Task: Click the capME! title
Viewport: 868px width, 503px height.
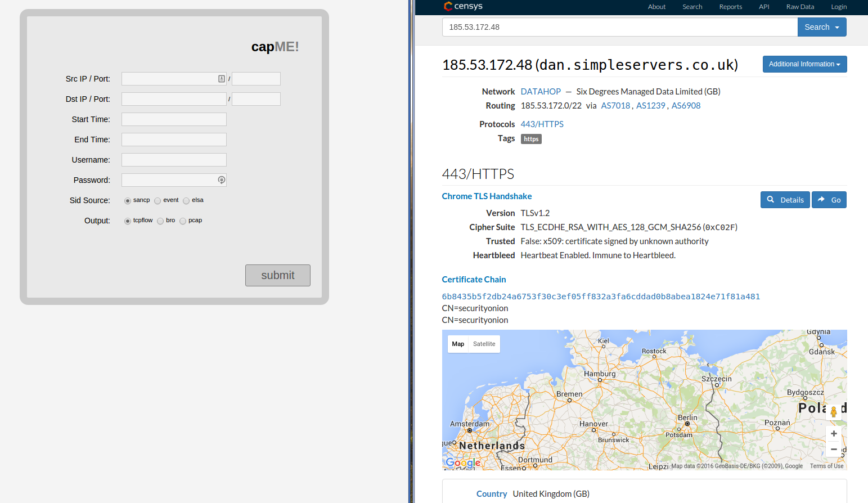Action: tap(275, 47)
